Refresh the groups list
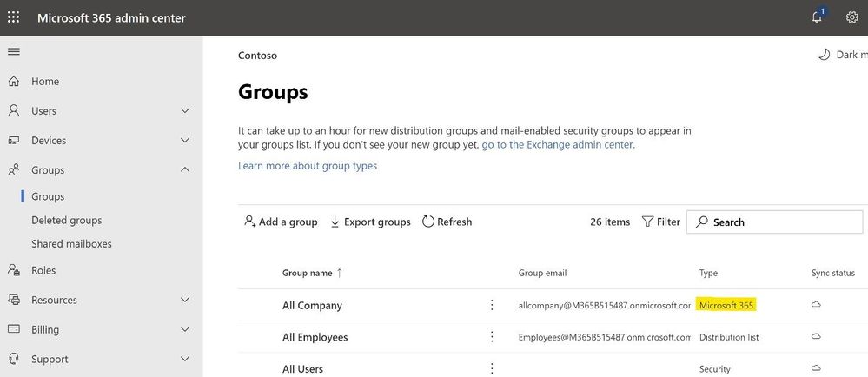Viewport: 868px width, 377px height. (447, 222)
